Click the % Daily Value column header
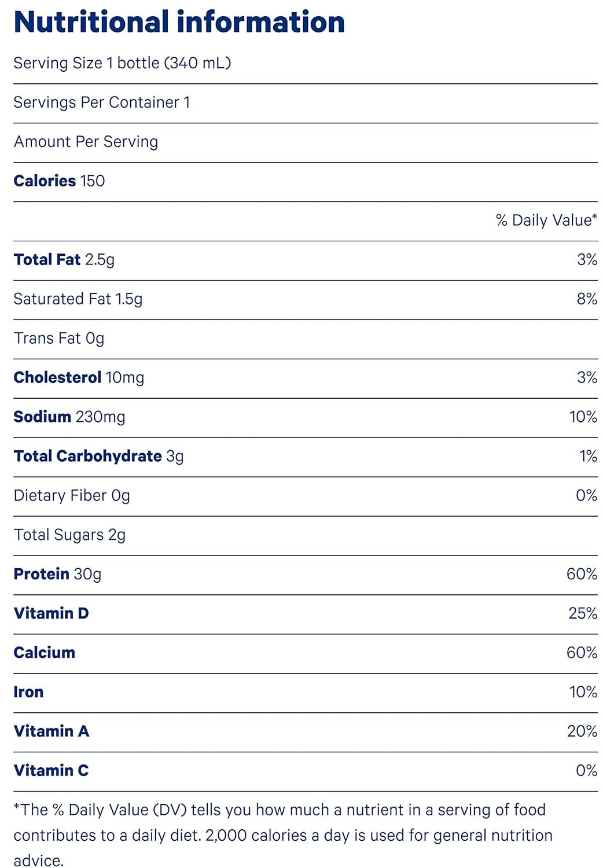Viewport: 603px width, 868px height. [x=546, y=220]
